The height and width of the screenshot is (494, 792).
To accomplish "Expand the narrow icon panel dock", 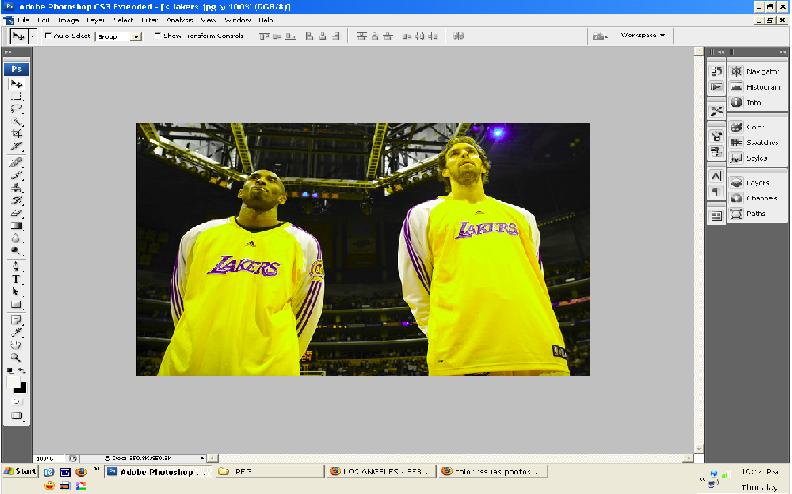I will pyautogui.click(x=721, y=52).
